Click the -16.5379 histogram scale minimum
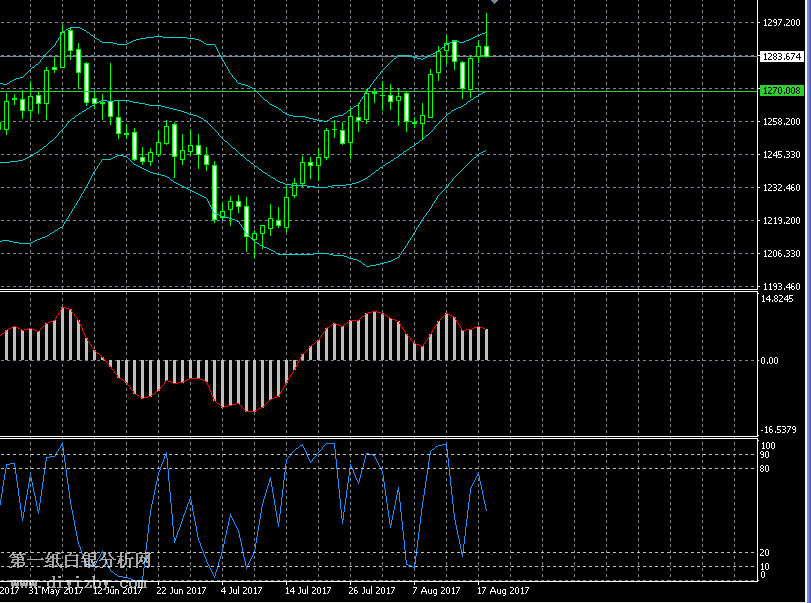811x603 pixels. [779, 430]
